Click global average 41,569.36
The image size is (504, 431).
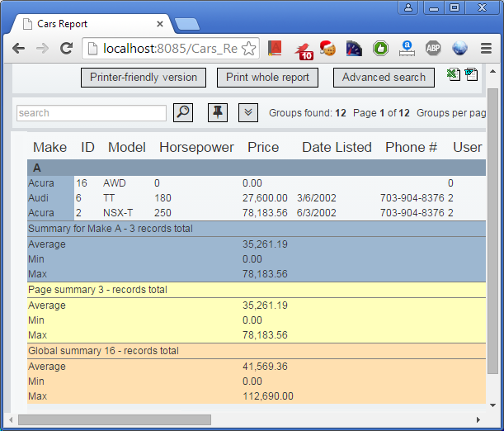click(x=265, y=367)
